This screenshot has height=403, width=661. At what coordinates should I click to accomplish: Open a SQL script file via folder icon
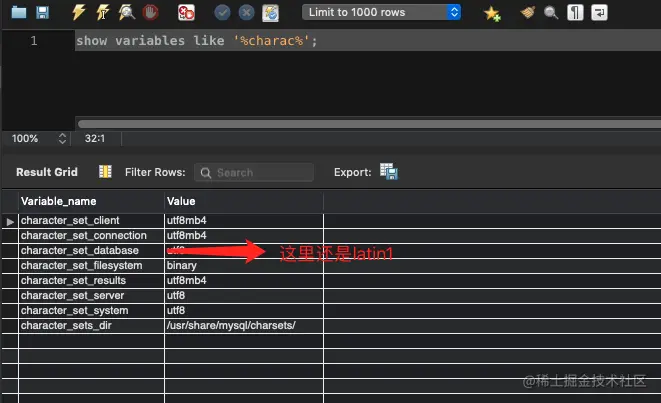[x=19, y=12]
